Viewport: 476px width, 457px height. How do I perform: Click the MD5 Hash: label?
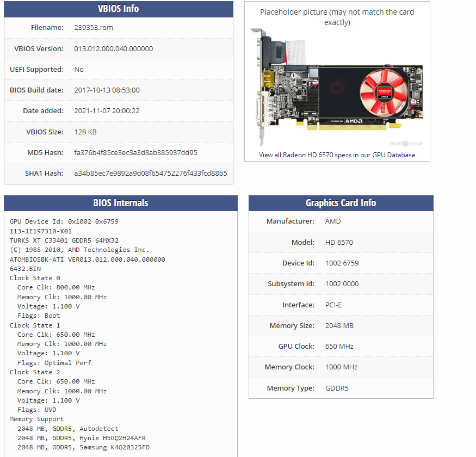tap(45, 153)
